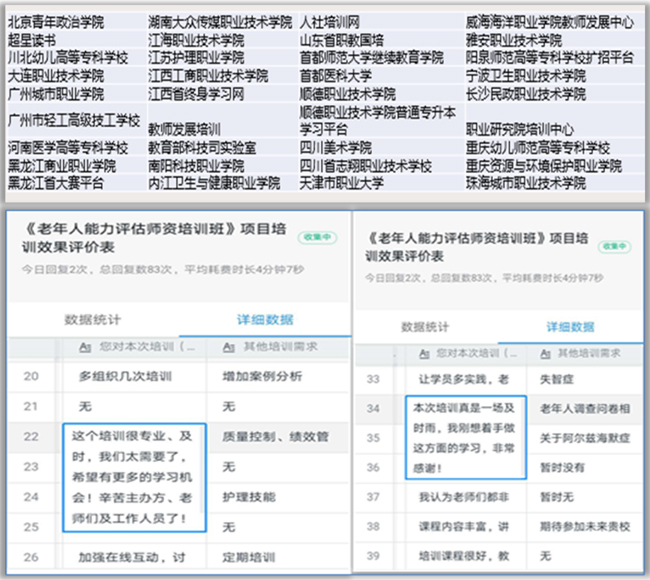Click 天津市职业大学 entry
The width and height of the screenshot is (650, 580).
[342, 183]
